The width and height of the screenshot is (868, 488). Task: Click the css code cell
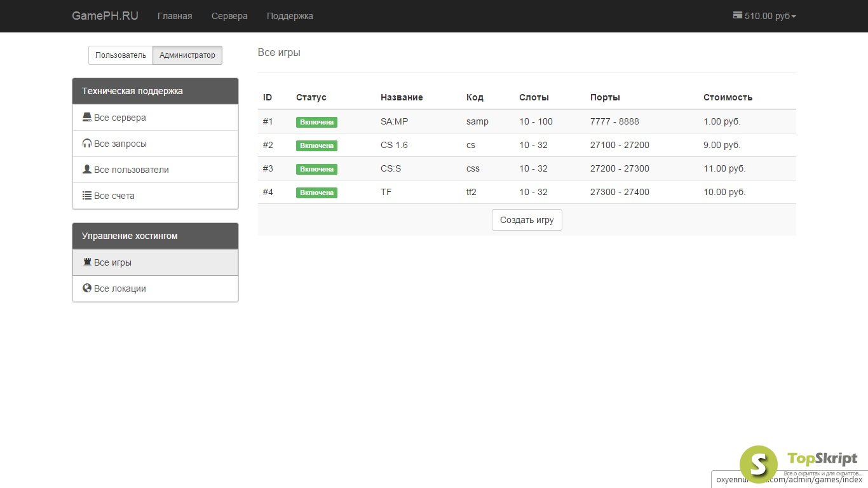click(x=473, y=168)
